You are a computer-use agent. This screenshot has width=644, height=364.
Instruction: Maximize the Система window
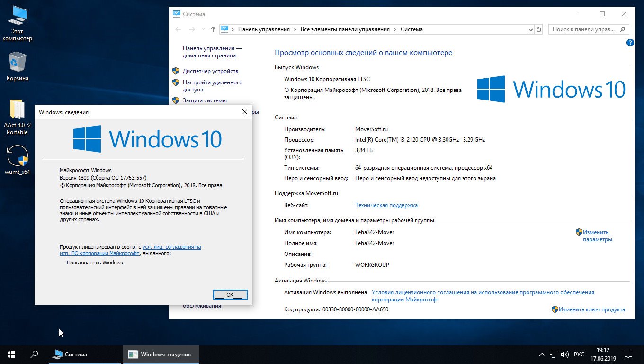pyautogui.click(x=602, y=14)
